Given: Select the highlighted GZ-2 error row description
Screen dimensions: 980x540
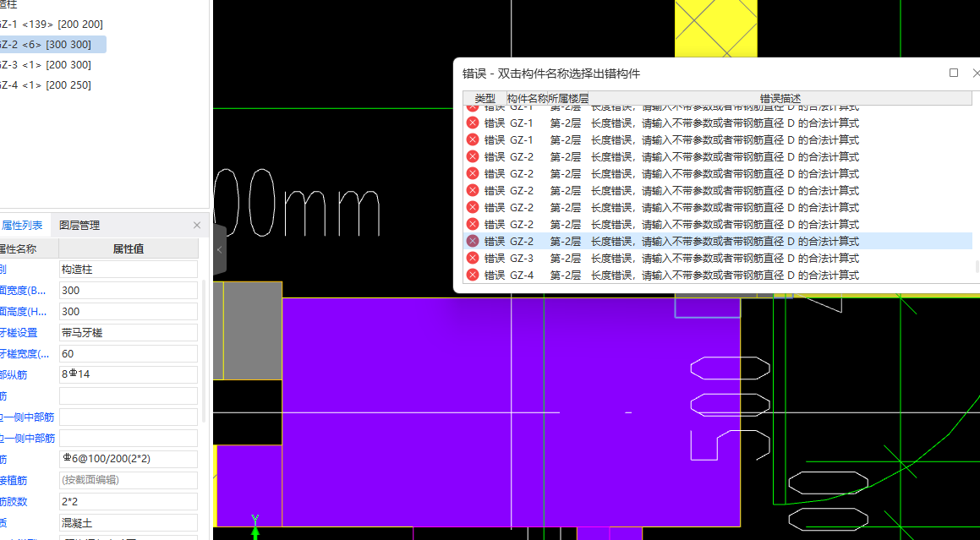Looking at the screenshot, I should pos(725,241).
